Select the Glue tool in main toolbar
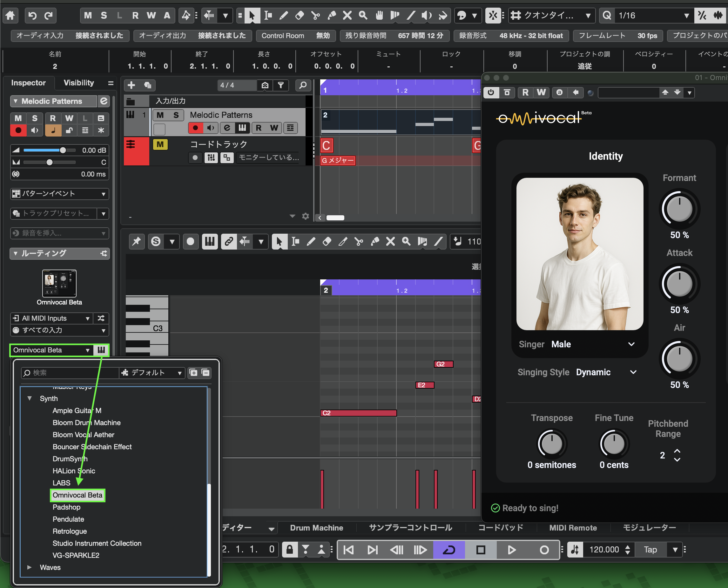728x588 pixels. click(332, 16)
